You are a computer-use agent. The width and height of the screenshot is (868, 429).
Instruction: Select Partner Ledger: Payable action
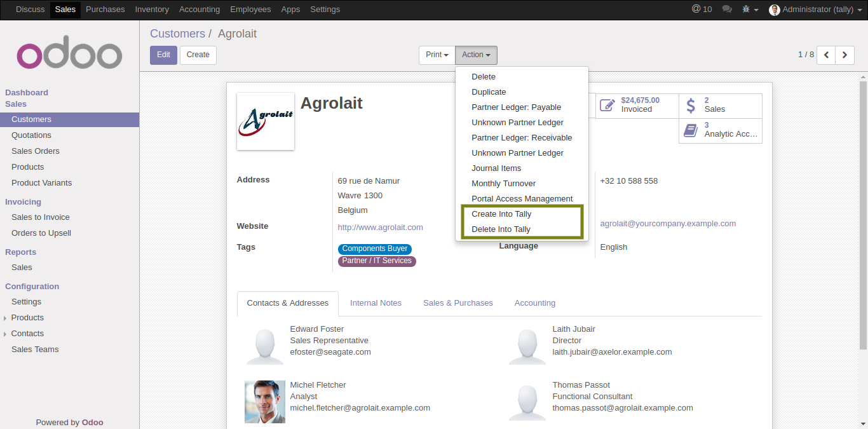coord(522,107)
